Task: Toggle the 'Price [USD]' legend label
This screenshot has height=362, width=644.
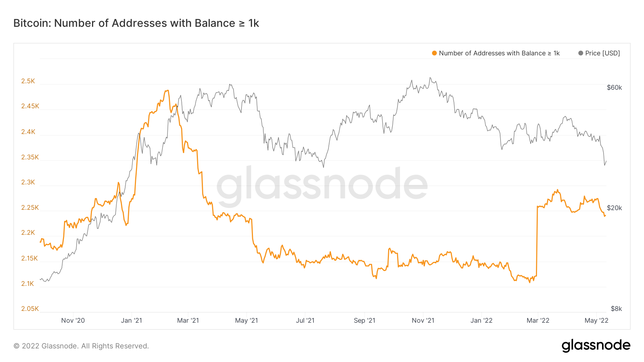Action: click(602, 53)
